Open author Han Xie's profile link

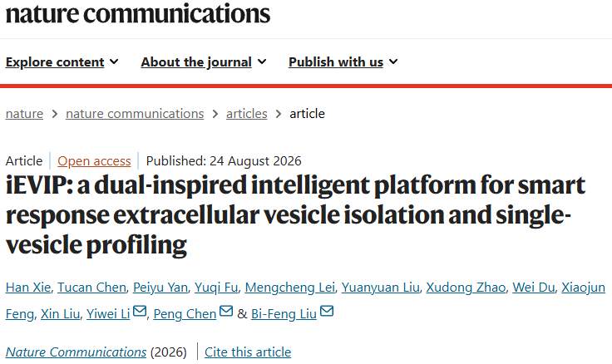pyautogui.click(x=28, y=288)
